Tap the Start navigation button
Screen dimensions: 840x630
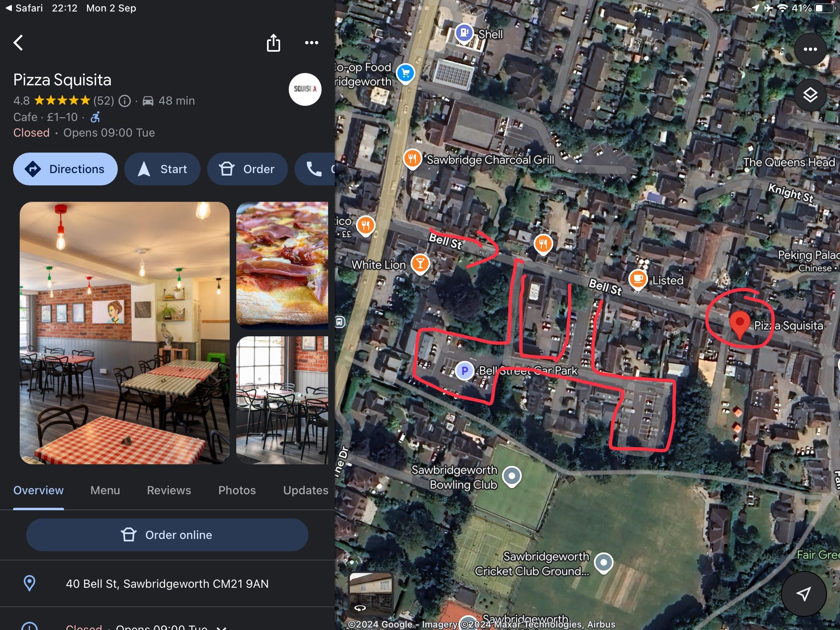coord(162,169)
